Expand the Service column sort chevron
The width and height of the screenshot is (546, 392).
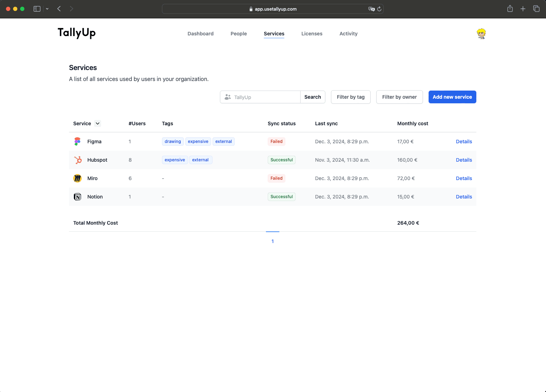pyautogui.click(x=98, y=123)
